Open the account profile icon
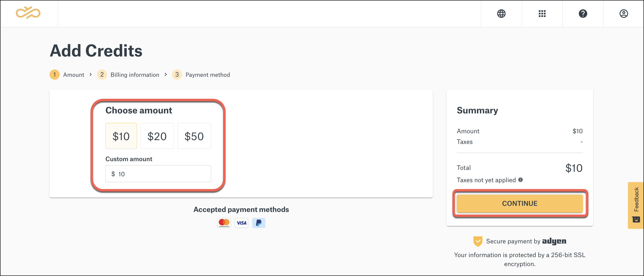 tap(624, 13)
